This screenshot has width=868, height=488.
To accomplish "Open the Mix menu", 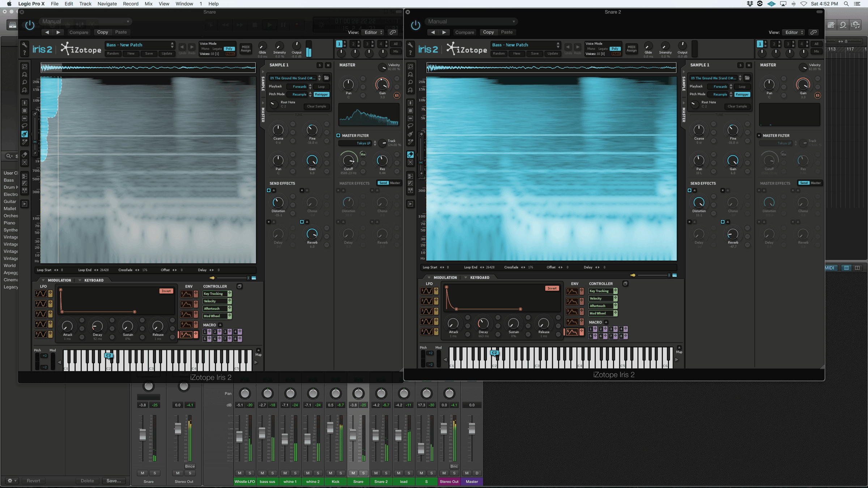I will [x=148, y=4].
